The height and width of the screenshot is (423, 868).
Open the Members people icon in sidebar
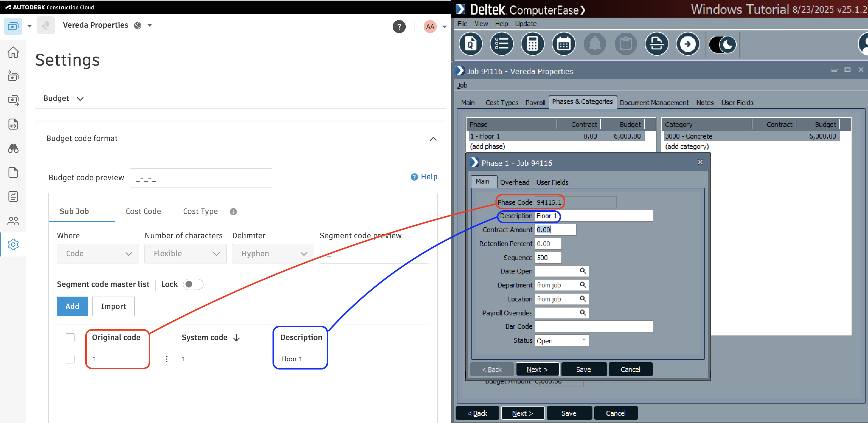13,221
